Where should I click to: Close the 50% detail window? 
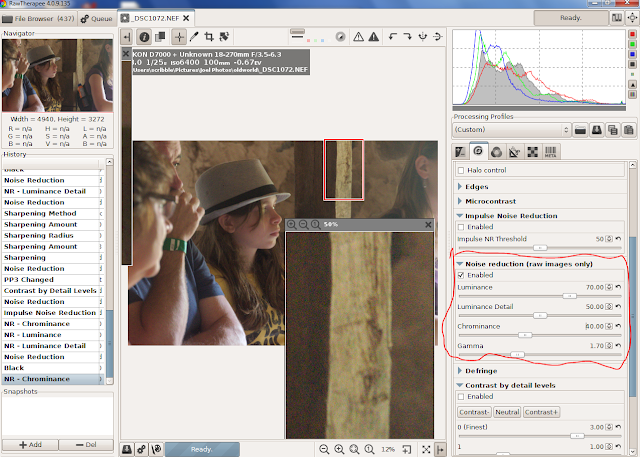pos(428,225)
